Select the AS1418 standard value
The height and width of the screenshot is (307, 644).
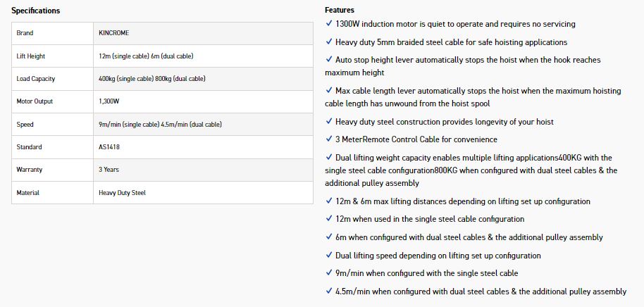(x=110, y=147)
